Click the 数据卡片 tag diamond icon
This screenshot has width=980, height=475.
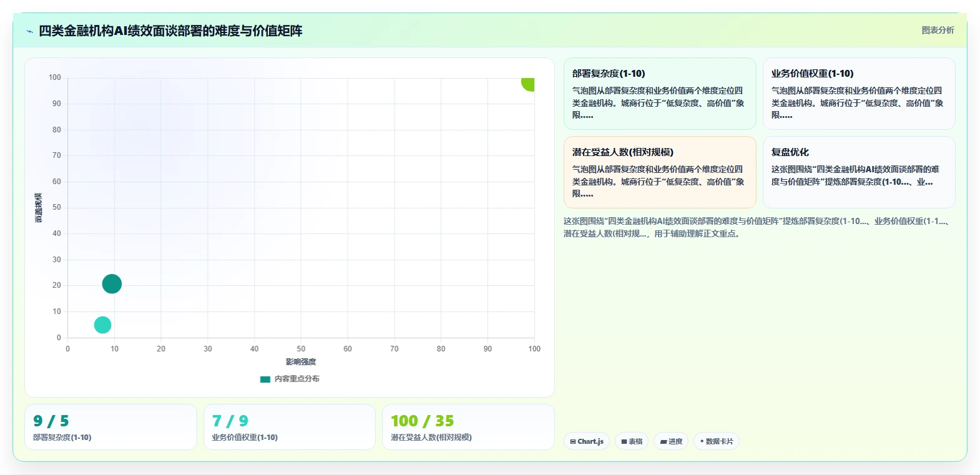click(702, 441)
